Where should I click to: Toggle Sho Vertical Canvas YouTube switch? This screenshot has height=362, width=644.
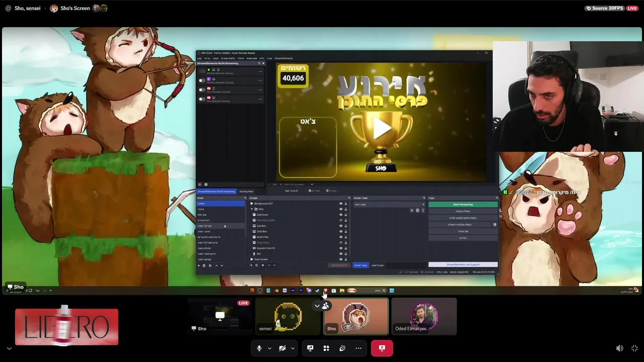(202, 90)
